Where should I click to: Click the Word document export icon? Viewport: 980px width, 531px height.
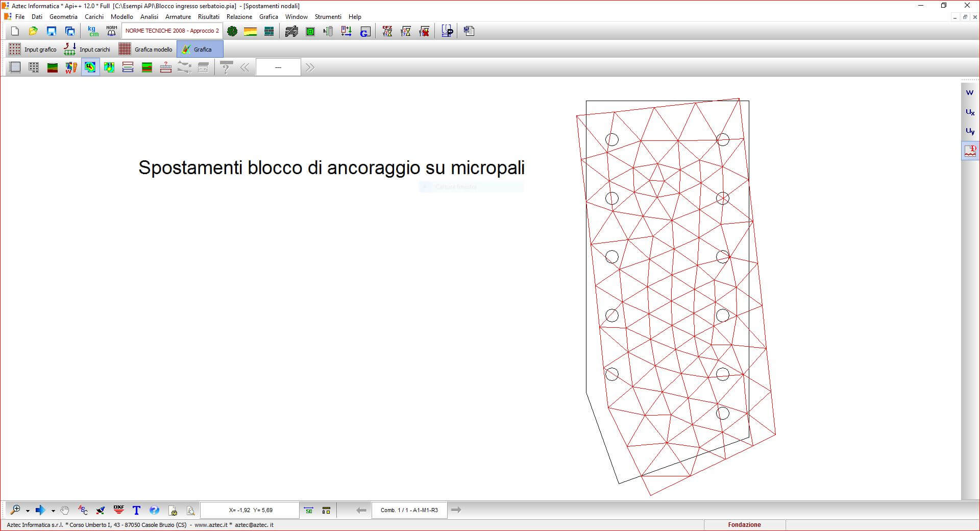click(469, 32)
